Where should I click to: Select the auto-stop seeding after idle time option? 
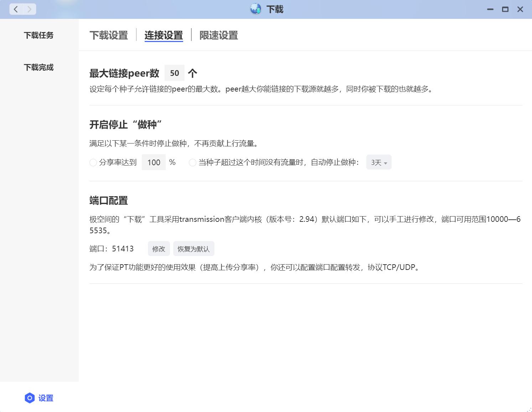[192, 163]
